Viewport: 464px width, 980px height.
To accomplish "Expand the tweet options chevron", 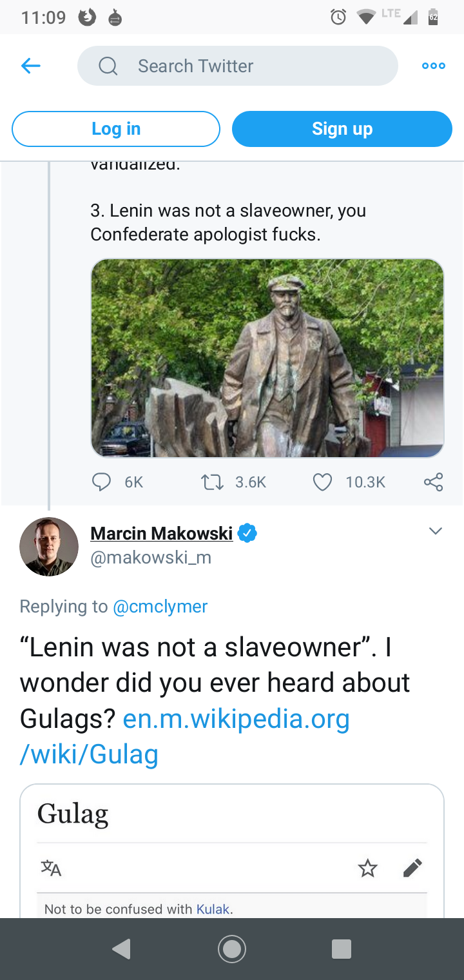I will tap(435, 531).
